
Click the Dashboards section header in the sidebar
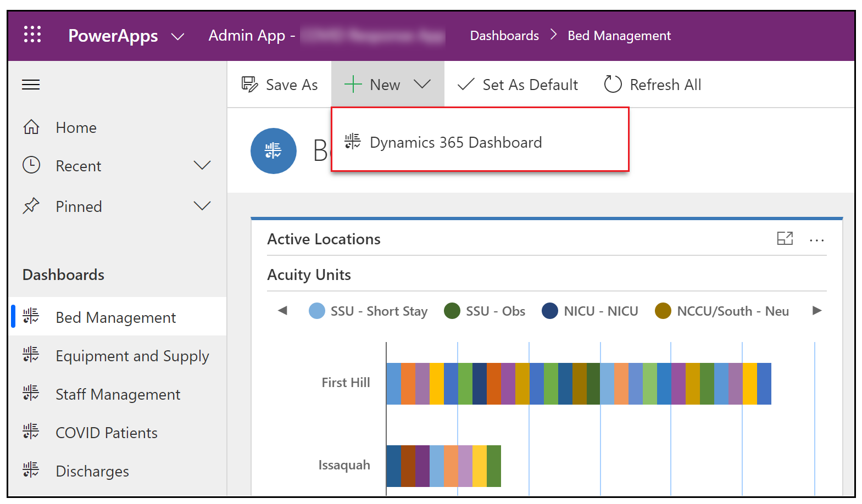(63, 275)
